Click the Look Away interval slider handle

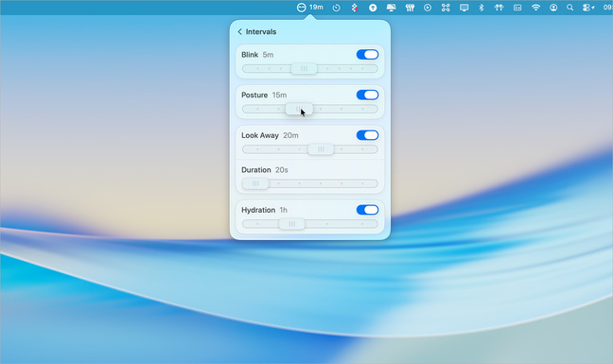pos(321,149)
